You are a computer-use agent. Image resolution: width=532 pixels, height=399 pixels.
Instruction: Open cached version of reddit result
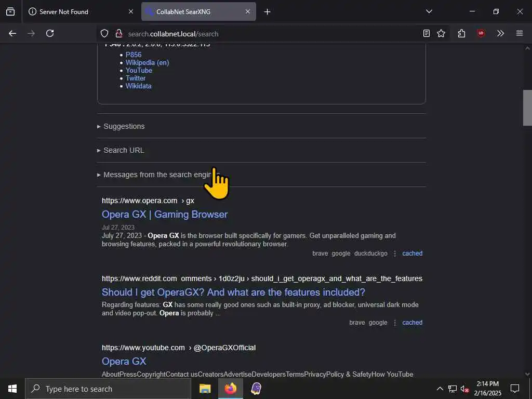point(412,323)
